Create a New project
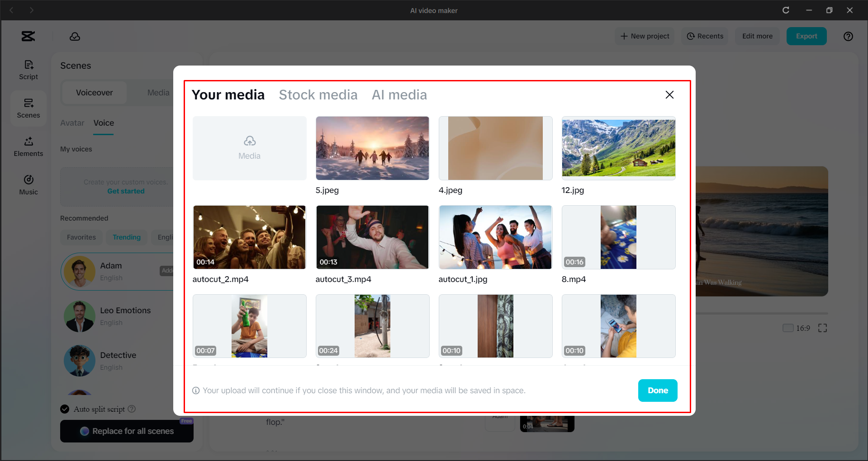 tap(645, 36)
